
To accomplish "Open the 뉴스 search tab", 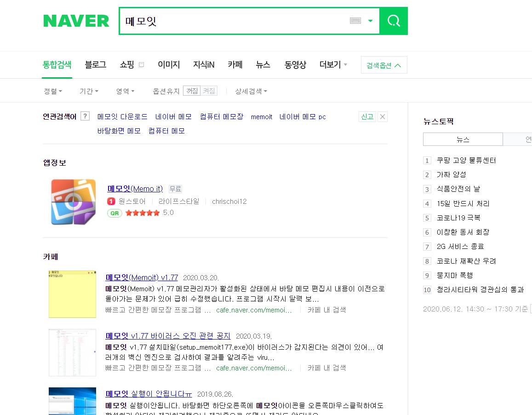I will [263, 65].
